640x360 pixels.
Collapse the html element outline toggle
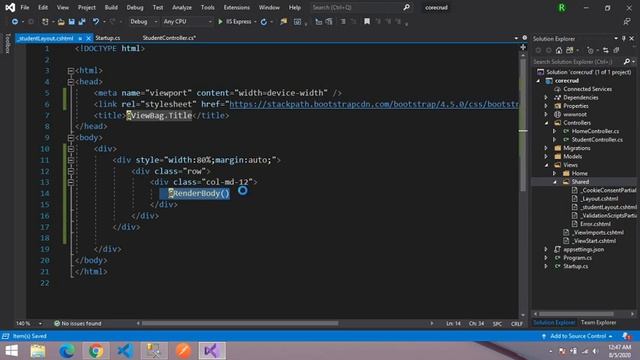pyautogui.click(x=71, y=71)
